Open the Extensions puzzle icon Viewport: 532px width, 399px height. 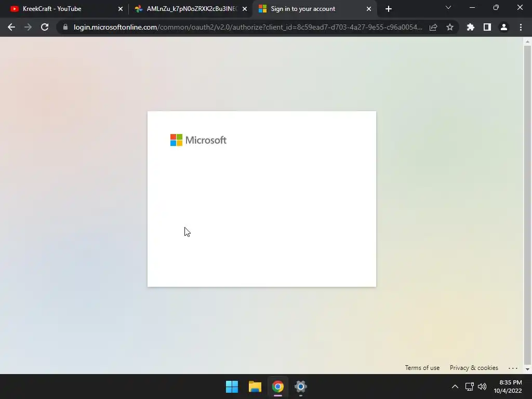tap(470, 27)
